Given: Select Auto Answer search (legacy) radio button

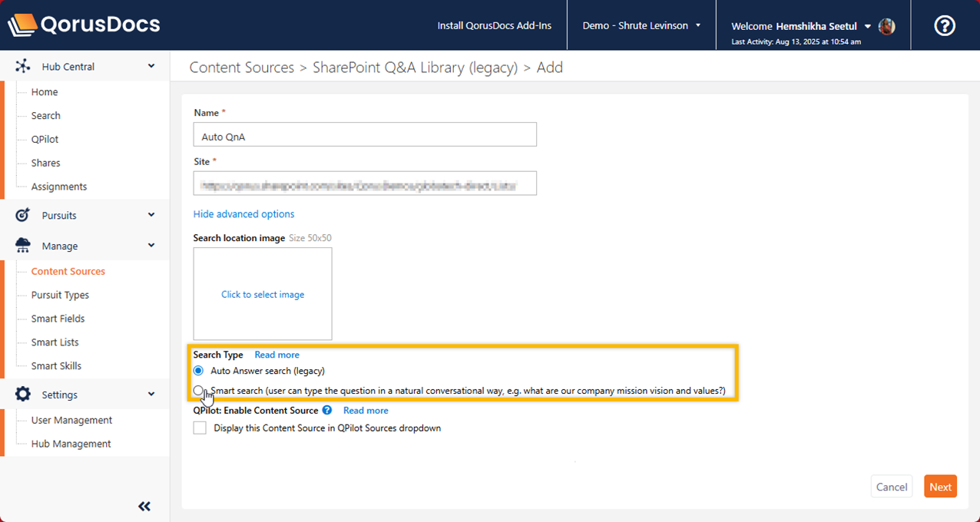Looking at the screenshot, I should [x=199, y=371].
